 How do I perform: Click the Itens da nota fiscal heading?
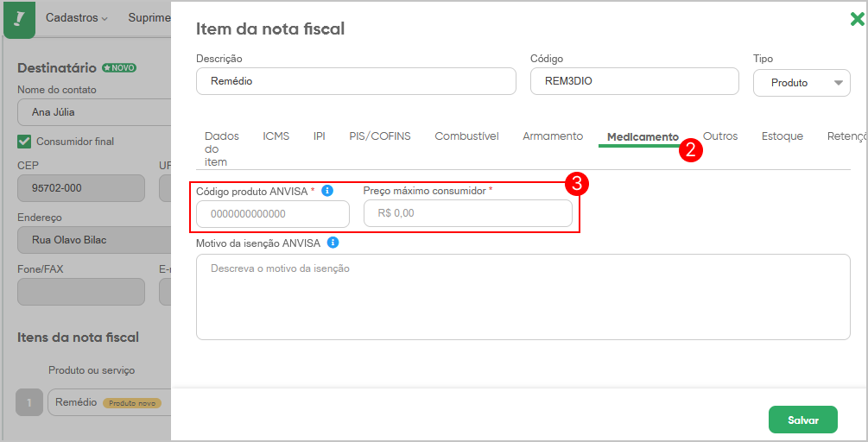78,337
